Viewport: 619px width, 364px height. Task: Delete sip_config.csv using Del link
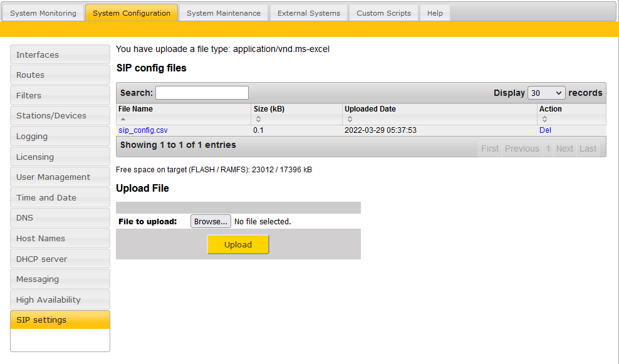tap(545, 130)
